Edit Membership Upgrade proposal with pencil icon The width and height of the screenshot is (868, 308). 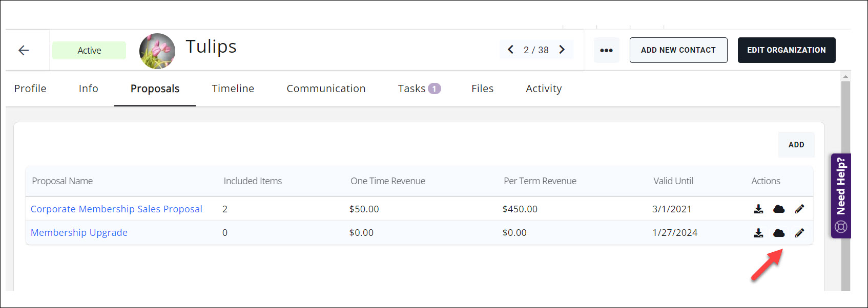click(799, 233)
